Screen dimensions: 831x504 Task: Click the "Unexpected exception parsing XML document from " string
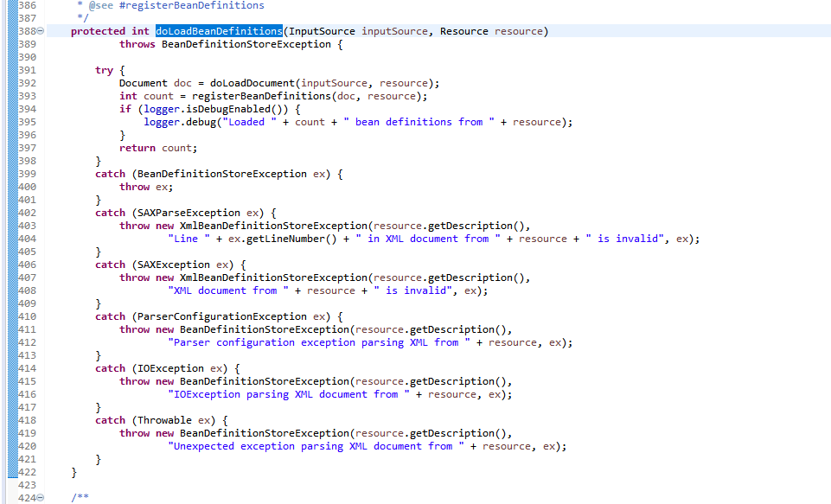(316, 447)
